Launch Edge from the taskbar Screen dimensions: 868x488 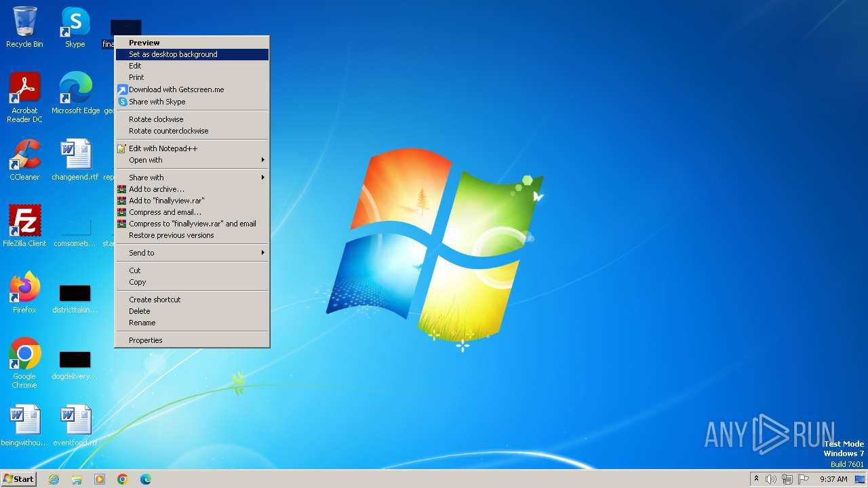[x=146, y=479]
